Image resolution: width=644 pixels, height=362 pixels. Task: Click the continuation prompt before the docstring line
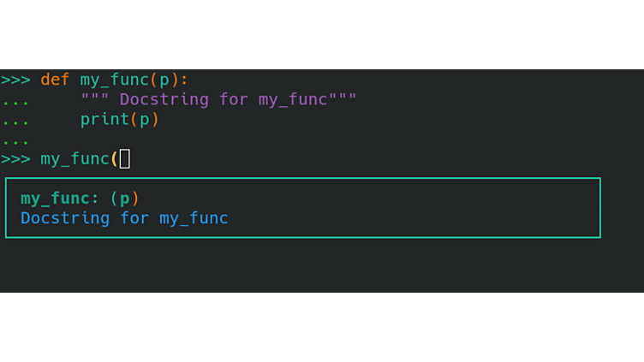point(15,100)
